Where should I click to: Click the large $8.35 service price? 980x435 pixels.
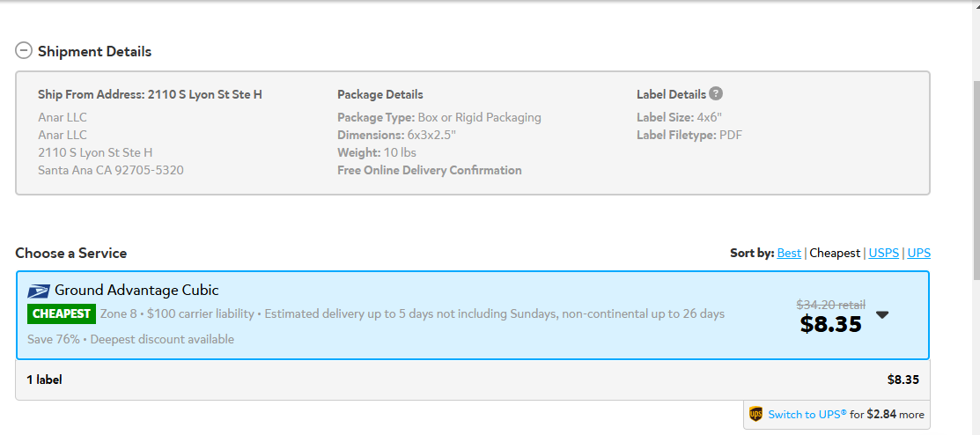point(830,324)
